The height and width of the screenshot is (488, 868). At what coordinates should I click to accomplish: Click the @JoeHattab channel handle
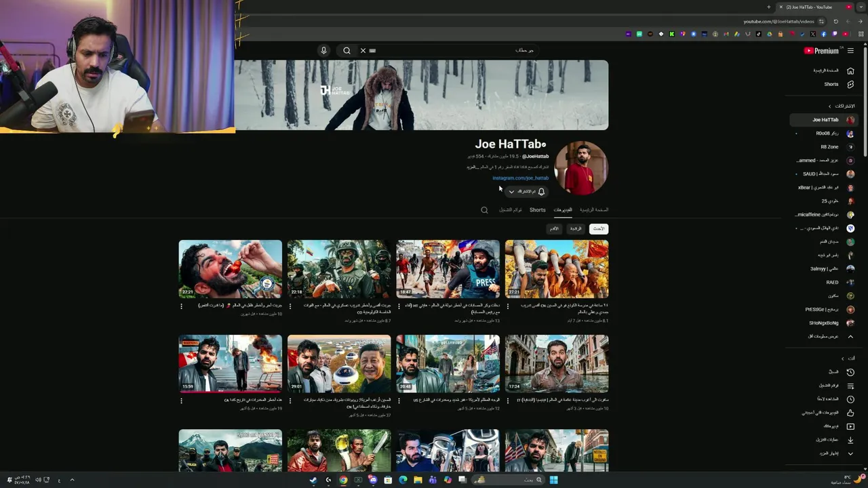tap(535, 157)
